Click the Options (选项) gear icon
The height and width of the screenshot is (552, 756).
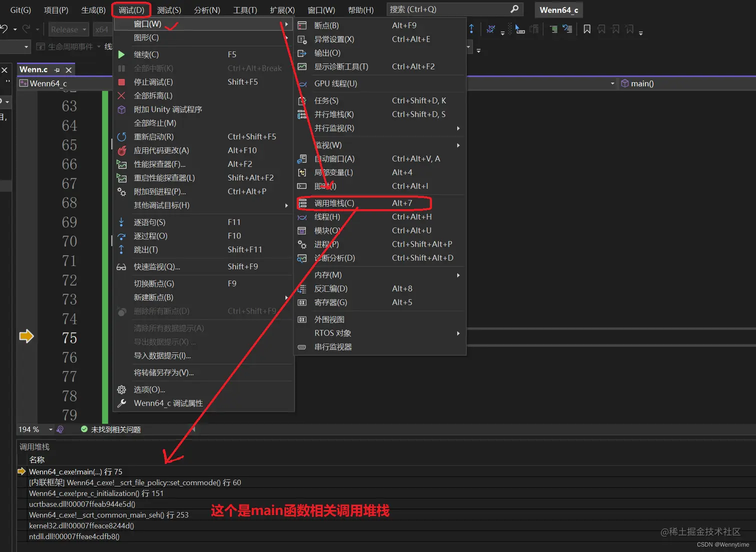(121, 389)
